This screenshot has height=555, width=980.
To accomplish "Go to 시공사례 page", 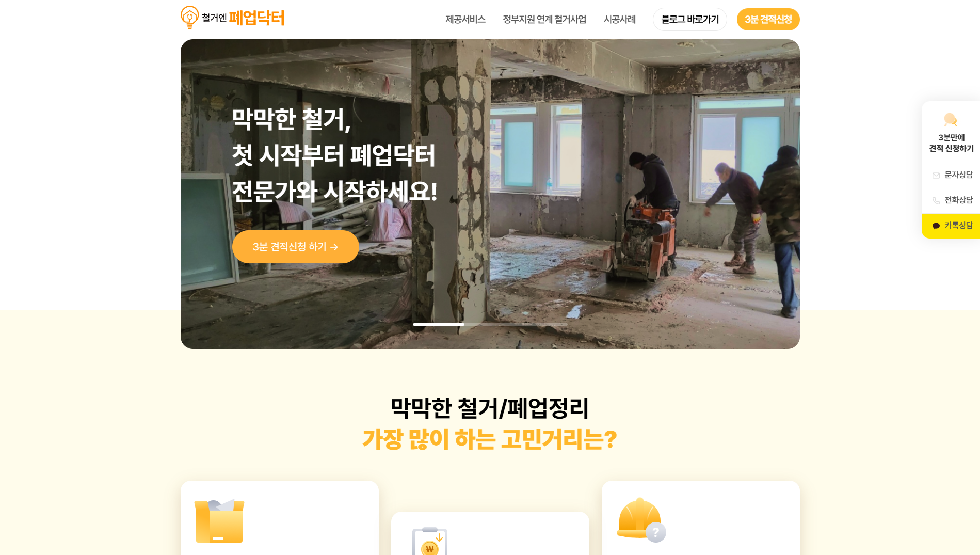I will pyautogui.click(x=620, y=19).
